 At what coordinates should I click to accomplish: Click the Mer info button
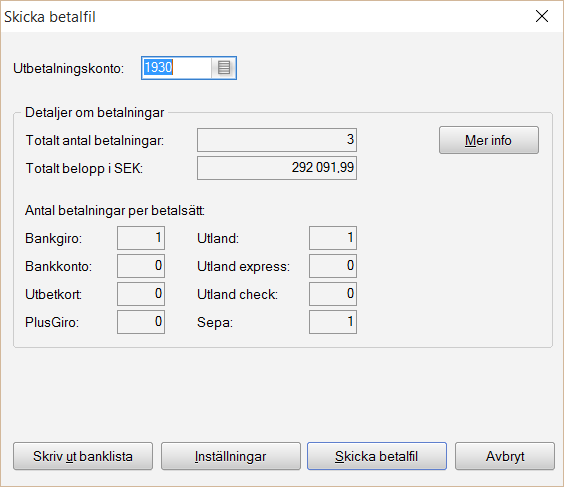pyautogui.click(x=489, y=140)
